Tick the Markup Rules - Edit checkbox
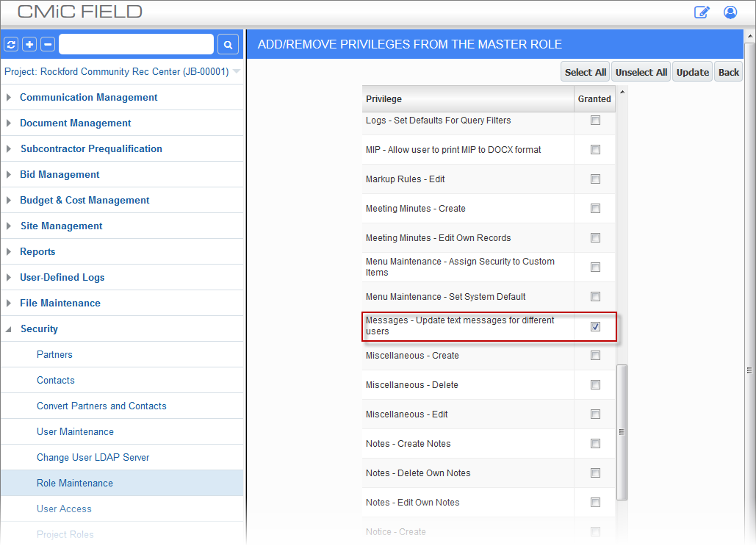Image resolution: width=756 pixels, height=546 pixels. click(595, 179)
